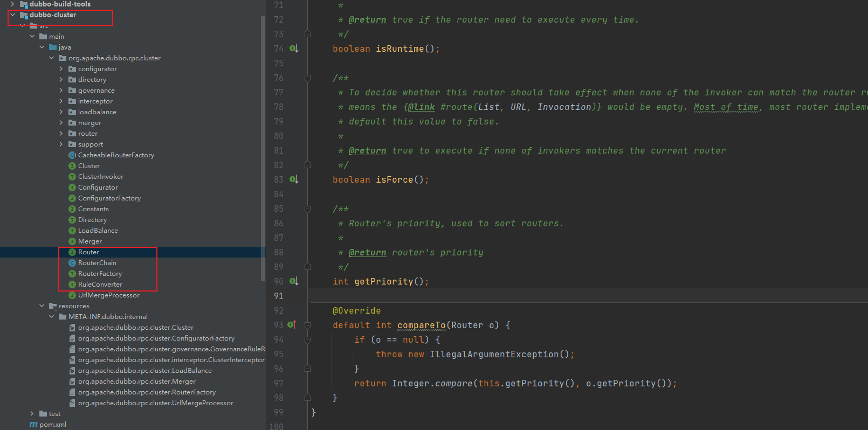
Task: Select the RouterFactory tree item
Action: click(x=100, y=274)
